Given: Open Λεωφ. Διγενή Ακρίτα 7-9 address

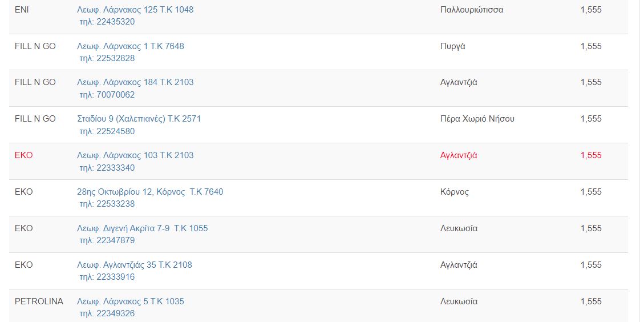Looking at the screenshot, I should point(142,228).
